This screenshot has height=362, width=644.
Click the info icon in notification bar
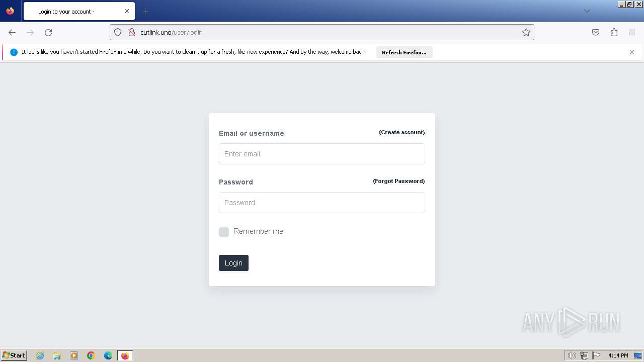14,52
